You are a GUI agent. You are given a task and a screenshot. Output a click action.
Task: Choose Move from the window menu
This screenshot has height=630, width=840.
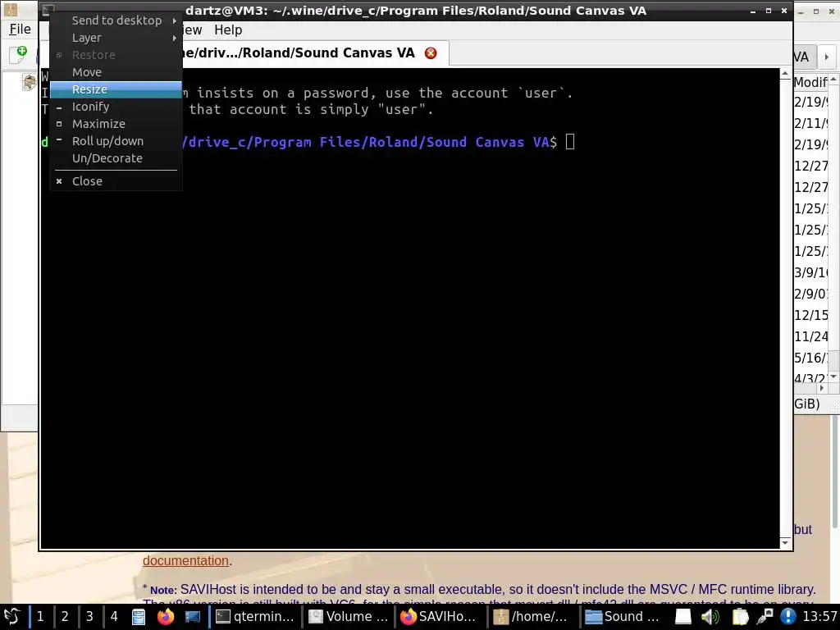116,72
